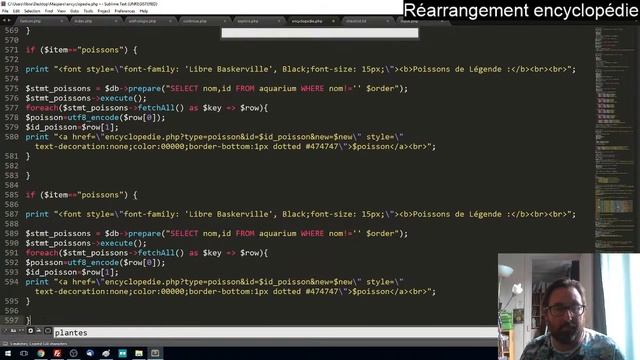This screenshot has width=640, height=360.
Task: Click line number 597 in the gutter
Action: tap(11, 320)
